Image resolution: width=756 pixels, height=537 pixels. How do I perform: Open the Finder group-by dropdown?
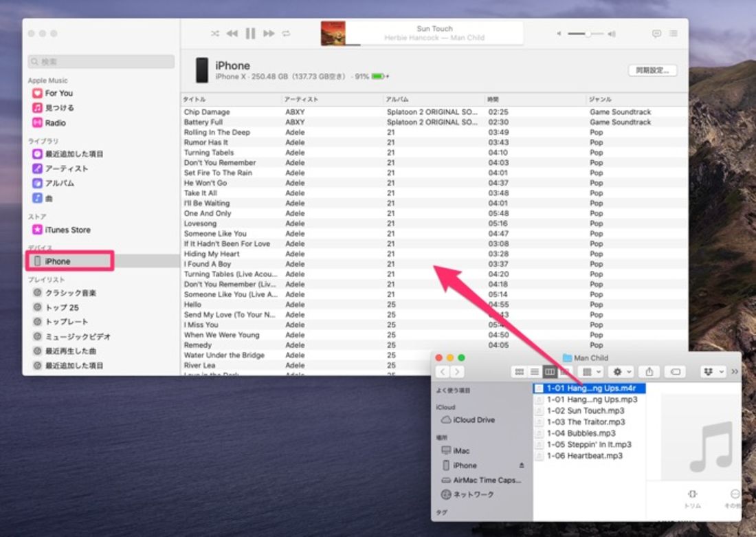click(591, 371)
